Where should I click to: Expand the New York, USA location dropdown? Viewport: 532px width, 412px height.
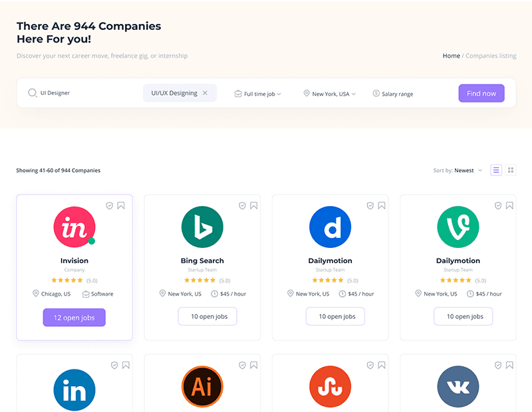click(x=330, y=94)
